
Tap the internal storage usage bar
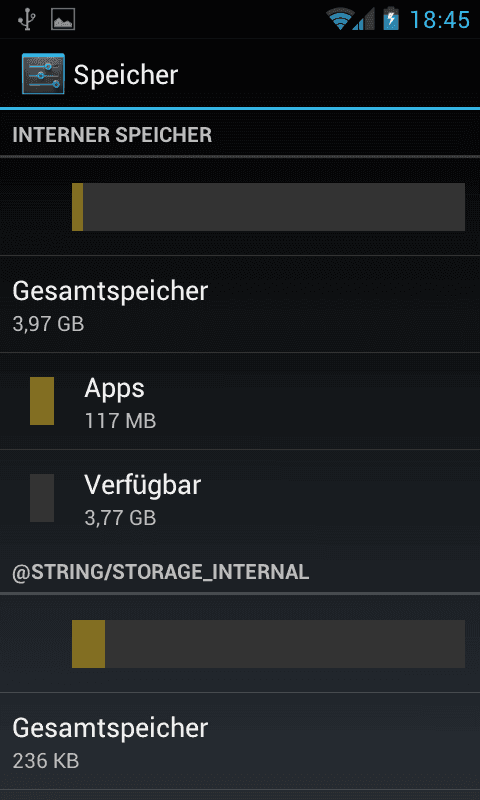268,207
